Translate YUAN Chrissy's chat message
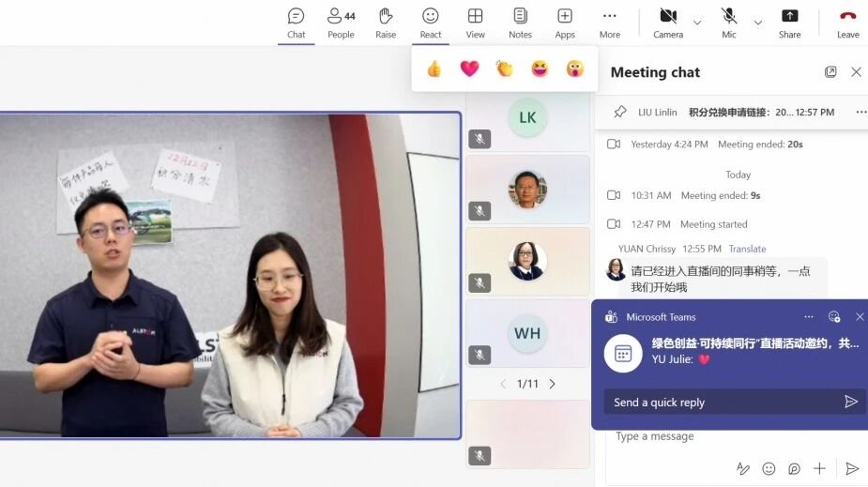868x487 pixels. (x=747, y=249)
